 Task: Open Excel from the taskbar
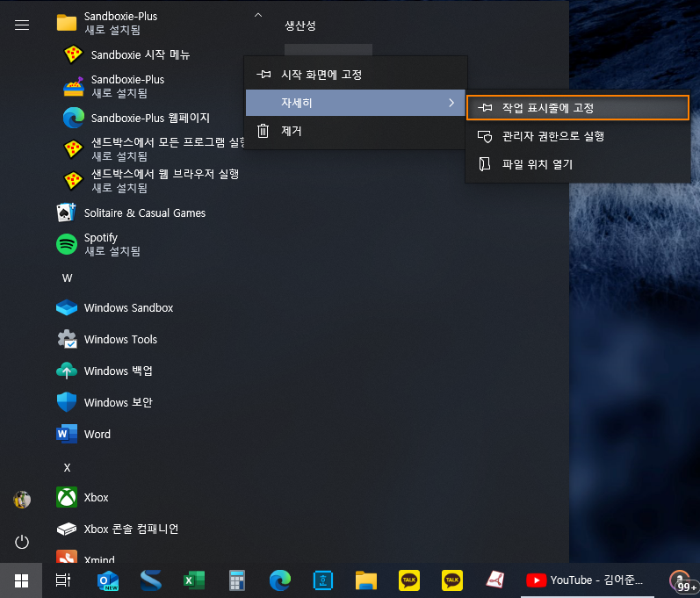194,580
